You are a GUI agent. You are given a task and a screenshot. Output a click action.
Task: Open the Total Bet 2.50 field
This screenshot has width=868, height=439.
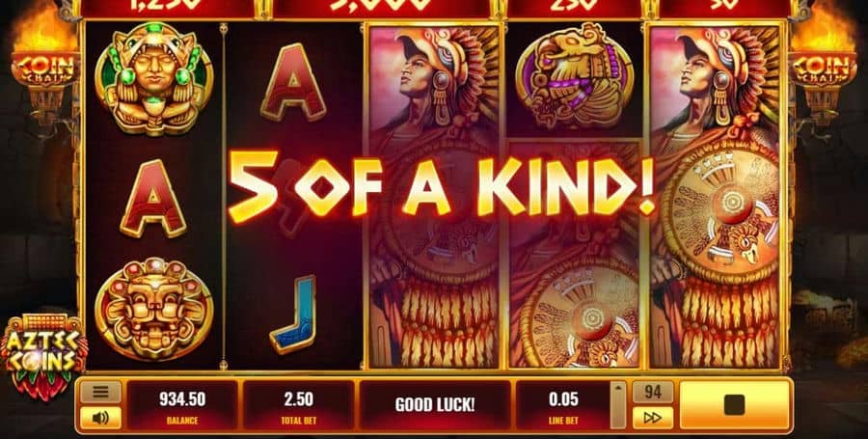click(298, 404)
